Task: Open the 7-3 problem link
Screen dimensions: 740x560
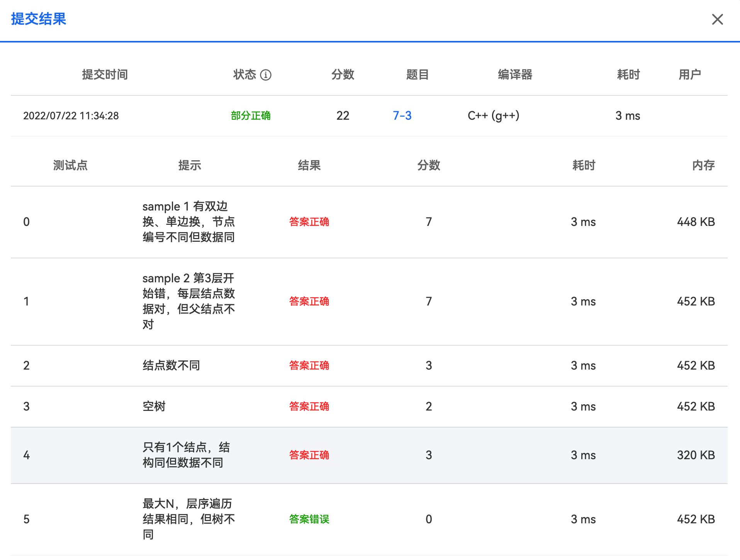Action: coord(402,115)
